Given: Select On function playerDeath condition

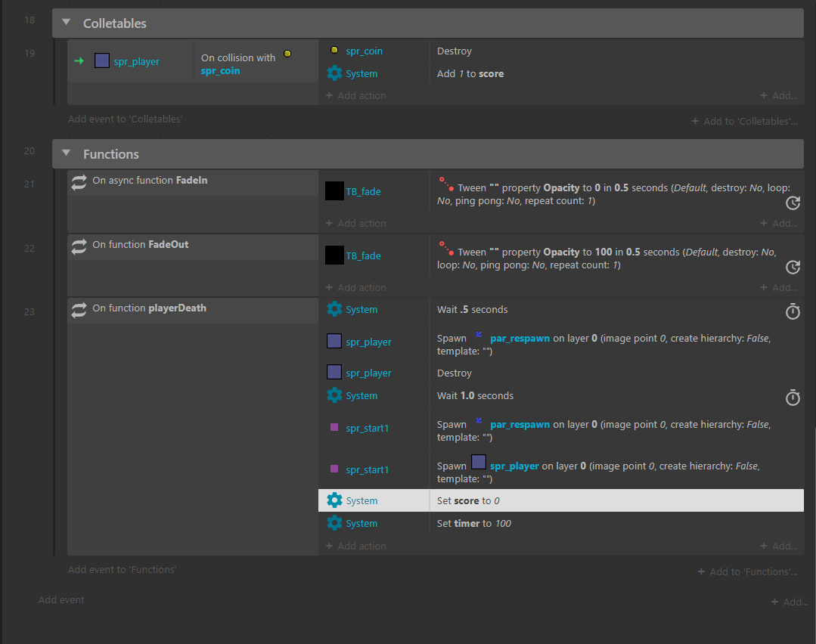Looking at the screenshot, I should 193,311.
